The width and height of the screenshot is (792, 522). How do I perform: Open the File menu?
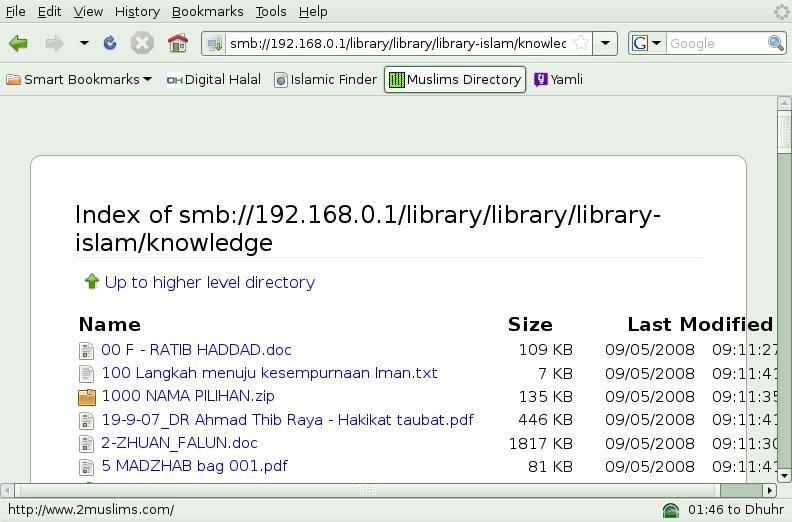tap(16, 11)
